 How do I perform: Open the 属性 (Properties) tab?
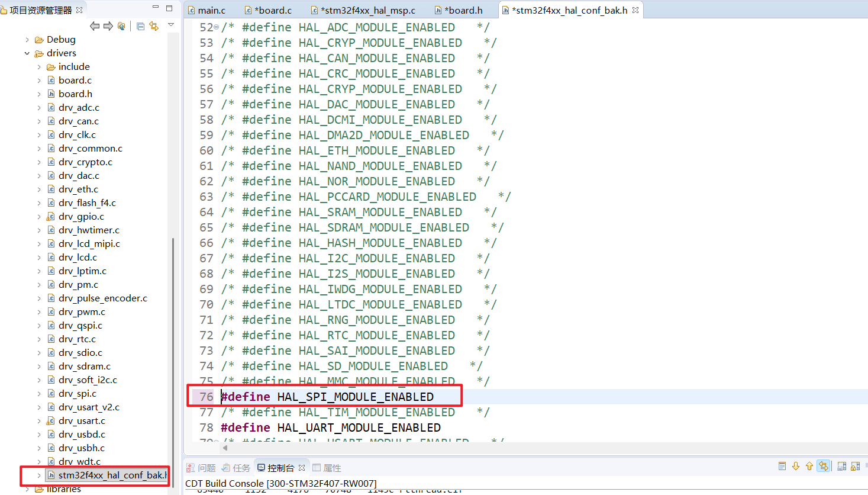(327, 468)
